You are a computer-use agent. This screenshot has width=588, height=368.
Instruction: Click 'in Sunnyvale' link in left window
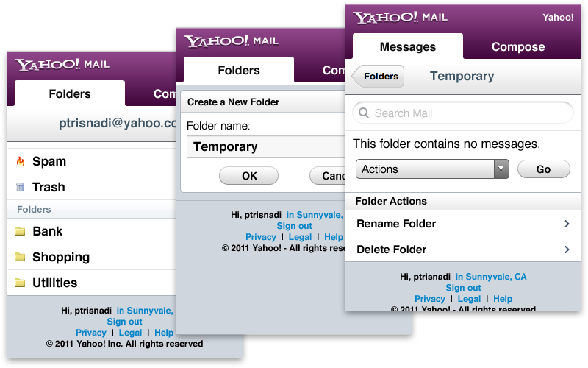(146, 311)
